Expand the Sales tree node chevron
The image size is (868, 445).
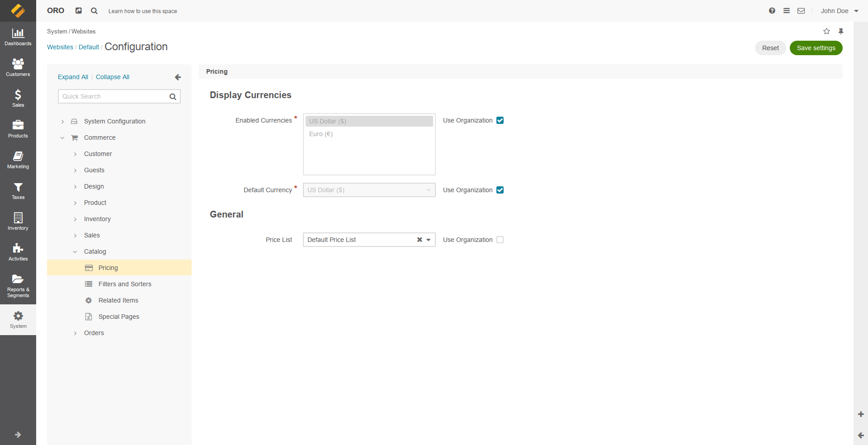(x=75, y=236)
